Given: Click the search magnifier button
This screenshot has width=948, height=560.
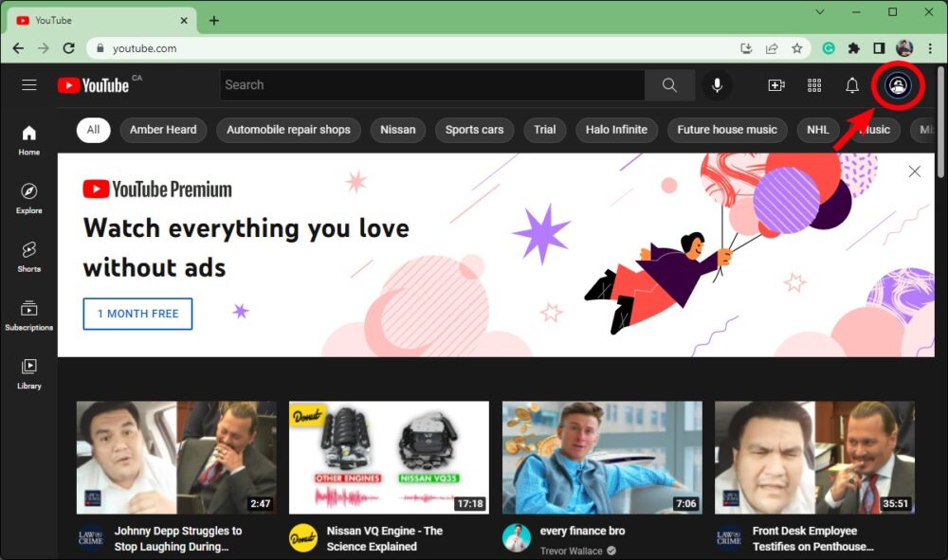Looking at the screenshot, I should click(x=669, y=85).
